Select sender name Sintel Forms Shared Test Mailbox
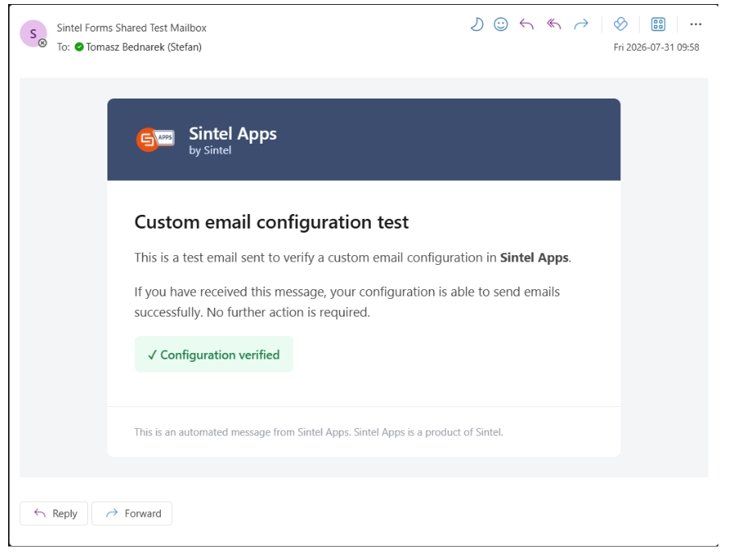756x554 pixels. coord(132,28)
